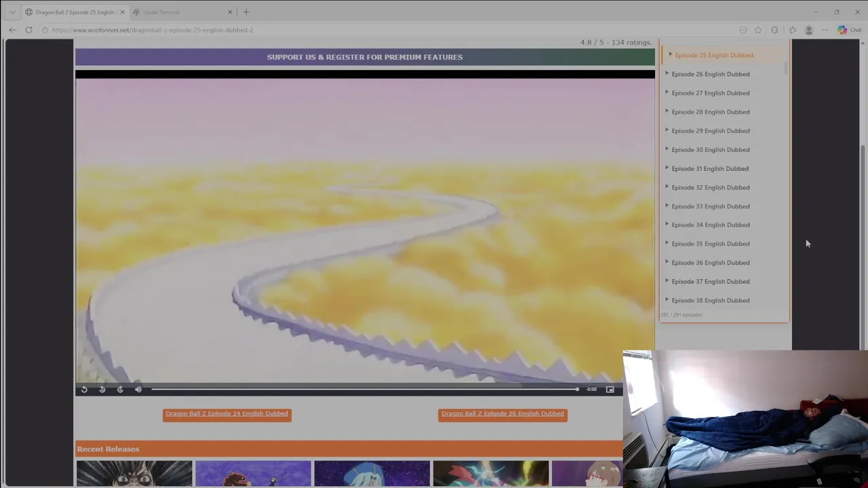
Task: Select Episode 28 English Dubbed in list
Action: click(x=711, y=112)
